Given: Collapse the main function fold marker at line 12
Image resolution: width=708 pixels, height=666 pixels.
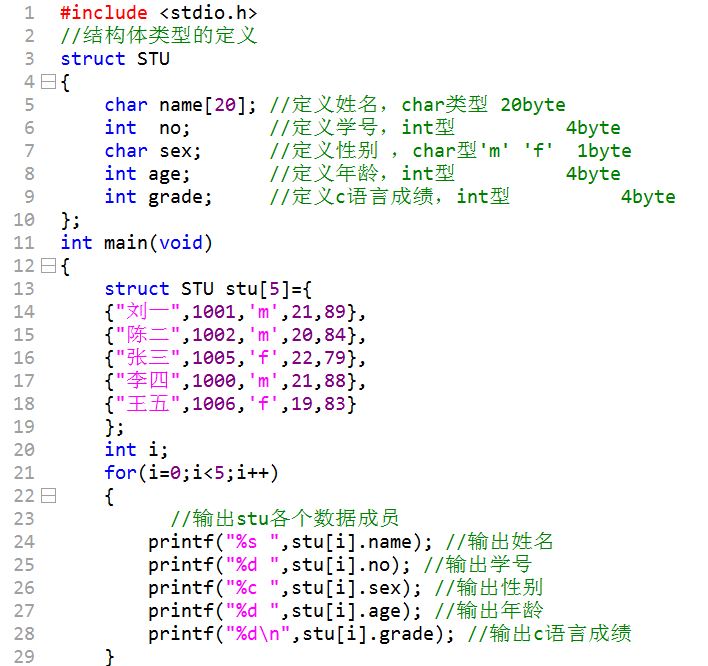Looking at the screenshot, I should point(48,265).
